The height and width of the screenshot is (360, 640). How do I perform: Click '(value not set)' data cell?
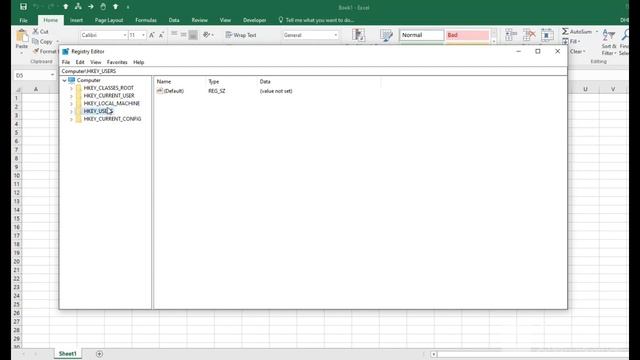(276, 91)
